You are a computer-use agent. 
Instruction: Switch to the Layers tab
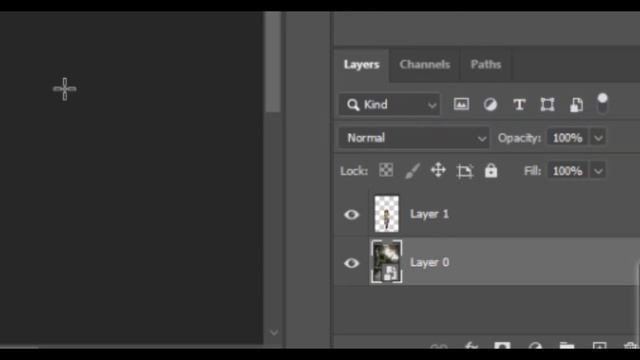pyautogui.click(x=362, y=64)
